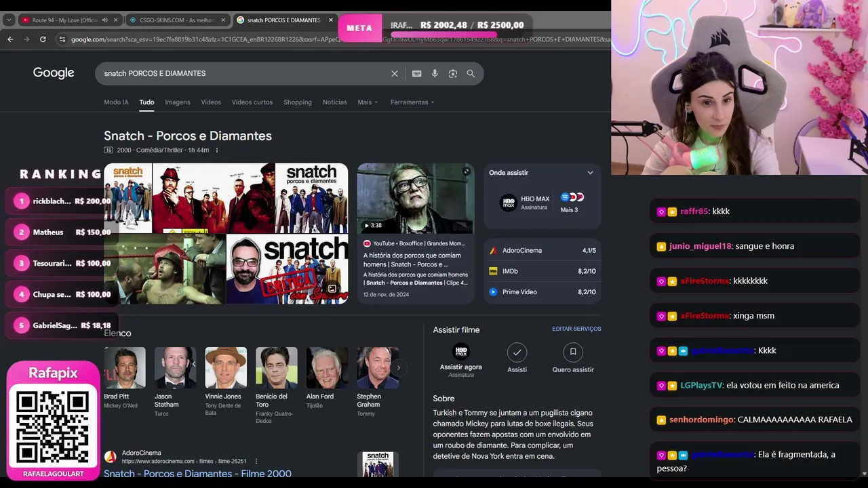Select the Shopping search tab
Viewport: 868px width, 488px height.
click(298, 102)
